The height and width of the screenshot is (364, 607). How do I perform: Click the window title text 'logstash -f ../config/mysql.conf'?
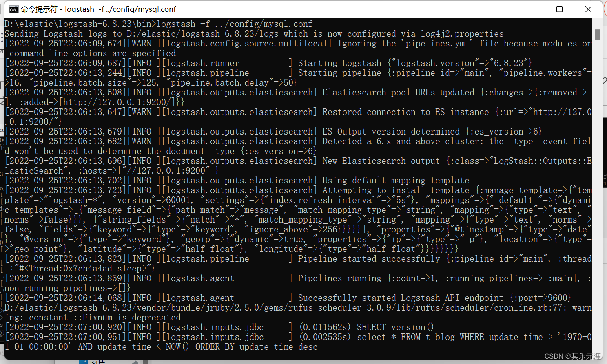coord(121,9)
